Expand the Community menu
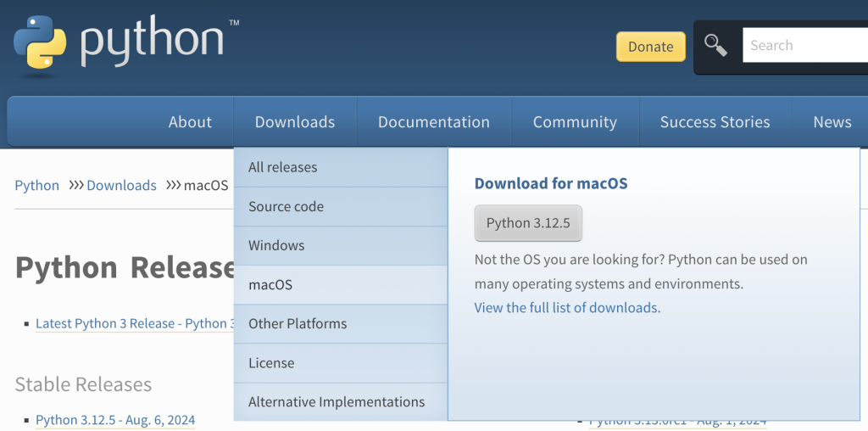This screenshot has height=431, width=868. [x=575, y=122]
